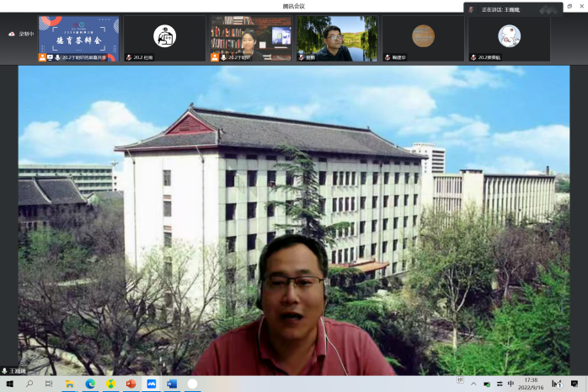Open Tencent Meeting from the taskbar
Screen dimensions: 588x392
point(152,384)
